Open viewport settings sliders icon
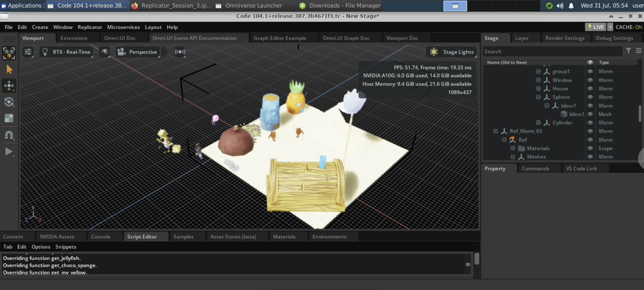 [x=28, y=52]
